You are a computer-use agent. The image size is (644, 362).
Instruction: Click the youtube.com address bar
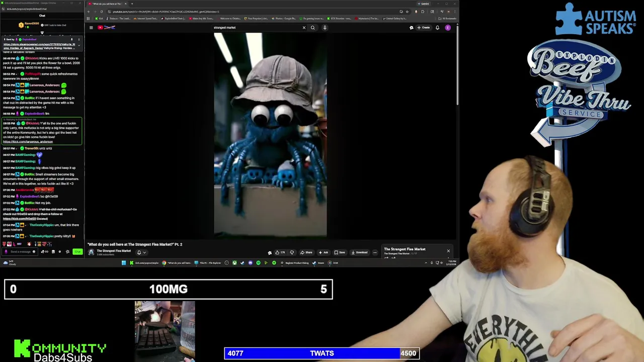(252, 12)
